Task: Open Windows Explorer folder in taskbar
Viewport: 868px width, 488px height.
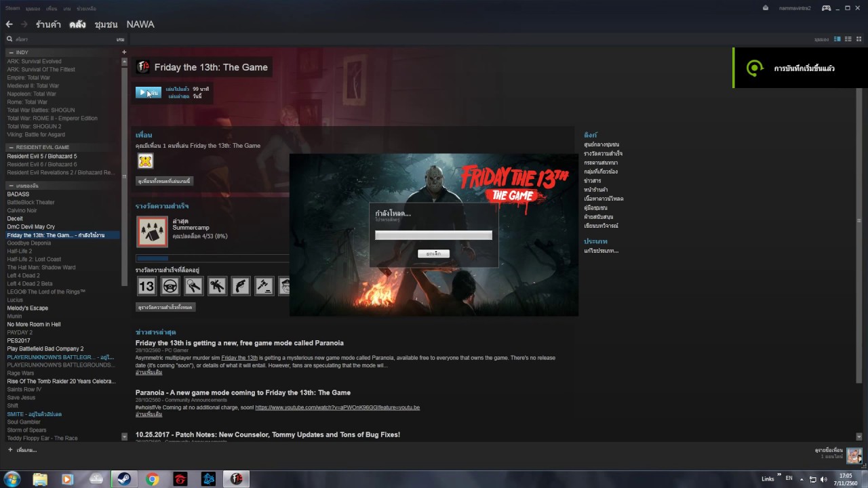Action: pyautogui.click(x=40, y=479)
